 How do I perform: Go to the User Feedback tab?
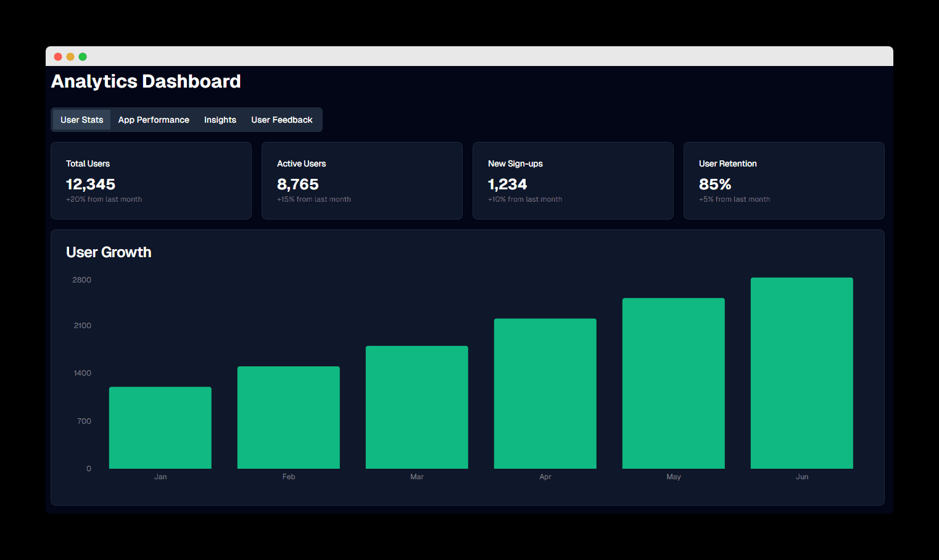click(x=281, y=120)
